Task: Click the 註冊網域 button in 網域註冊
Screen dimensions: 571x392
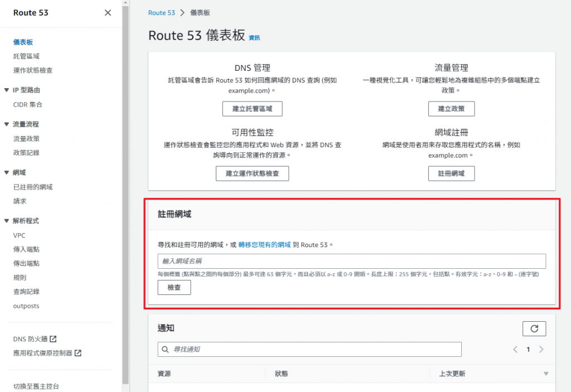Action: pos(451,173)
